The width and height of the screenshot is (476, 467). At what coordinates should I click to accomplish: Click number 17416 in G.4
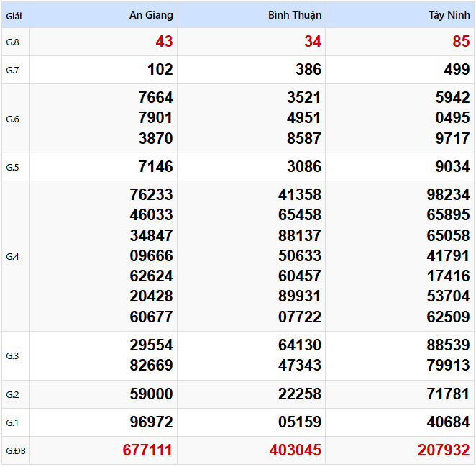click(x=449, y=276)
